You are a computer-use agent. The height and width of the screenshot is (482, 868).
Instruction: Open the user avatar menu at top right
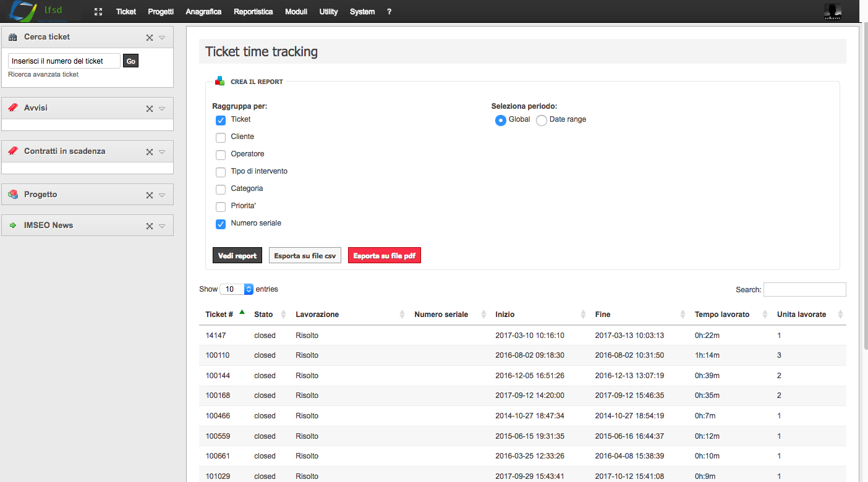[x=832, y=11]
